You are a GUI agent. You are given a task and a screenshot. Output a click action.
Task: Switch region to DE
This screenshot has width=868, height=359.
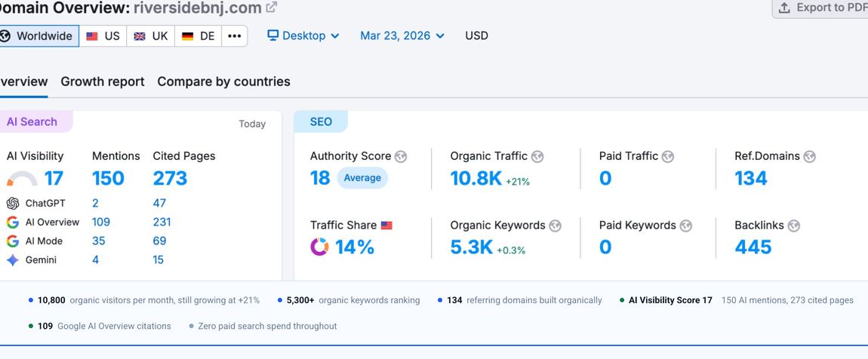pos(199,36)
